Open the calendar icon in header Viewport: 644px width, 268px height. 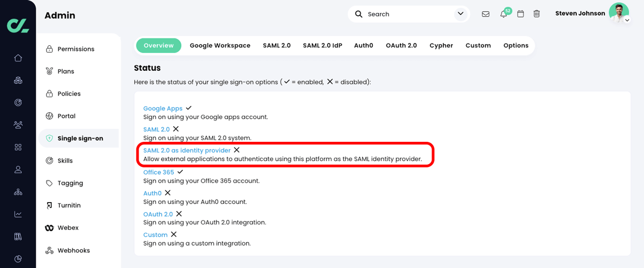520,14
